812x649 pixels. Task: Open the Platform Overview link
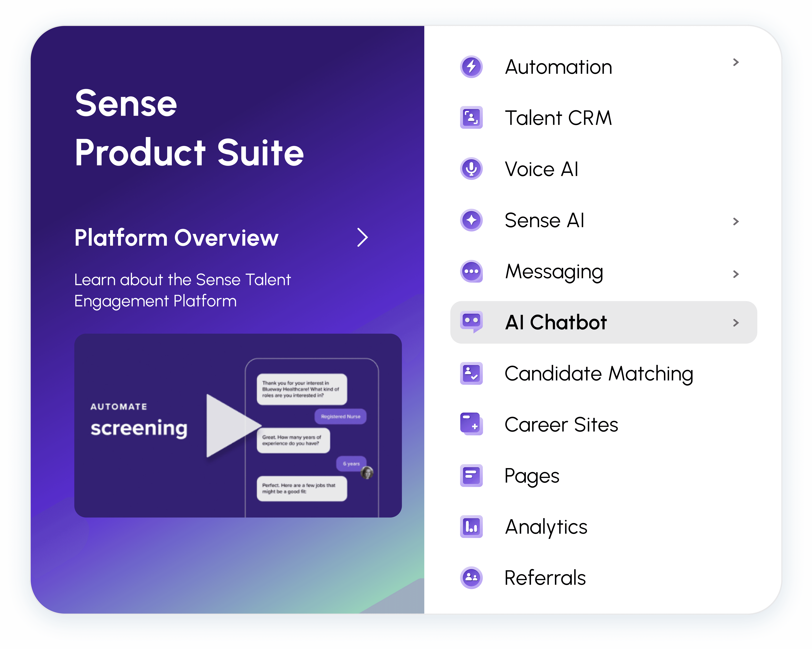coord(176,238)
